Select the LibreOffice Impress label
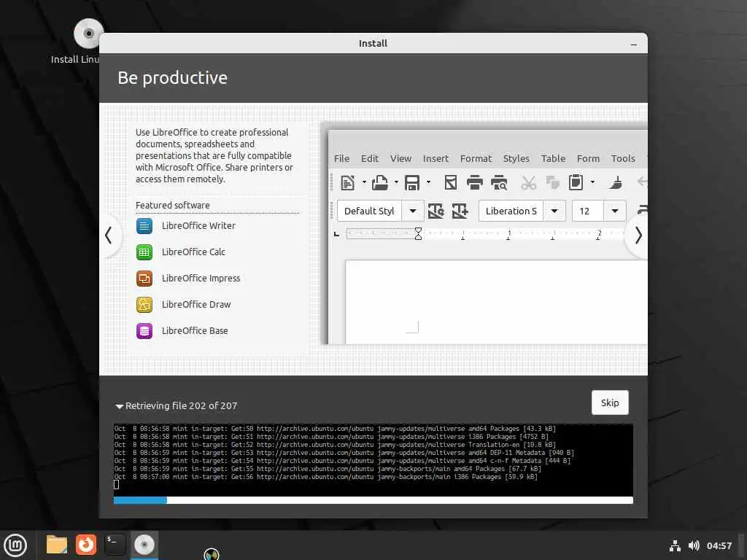747x560 pixels. pos(201,278)
